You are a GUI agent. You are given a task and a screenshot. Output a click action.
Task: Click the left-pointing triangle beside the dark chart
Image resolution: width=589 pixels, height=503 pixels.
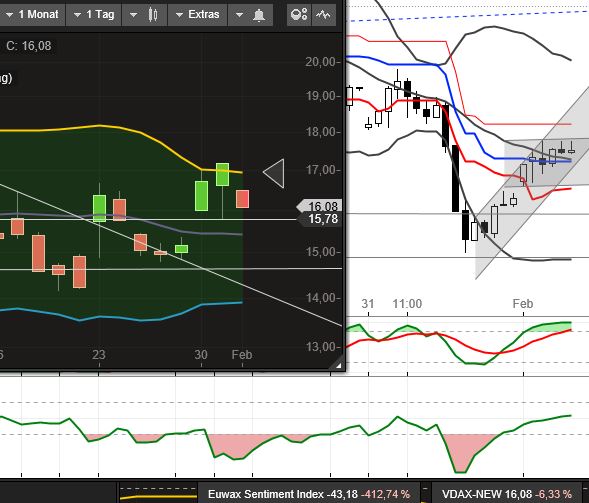click(274, 173)
